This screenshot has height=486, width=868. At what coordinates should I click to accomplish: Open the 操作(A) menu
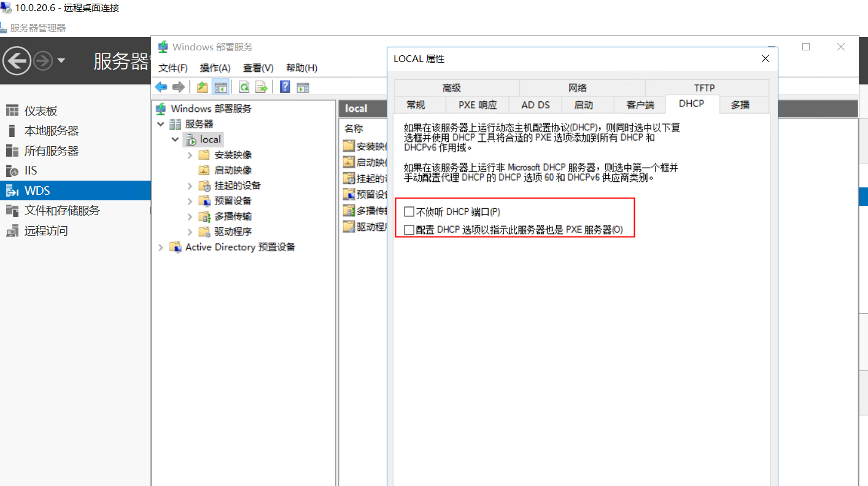[x=215, y=68]
